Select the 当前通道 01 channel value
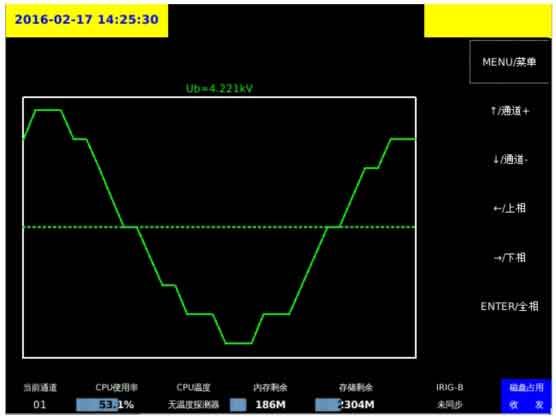This screenshot has width=556, height=420. tap(40, 405)
